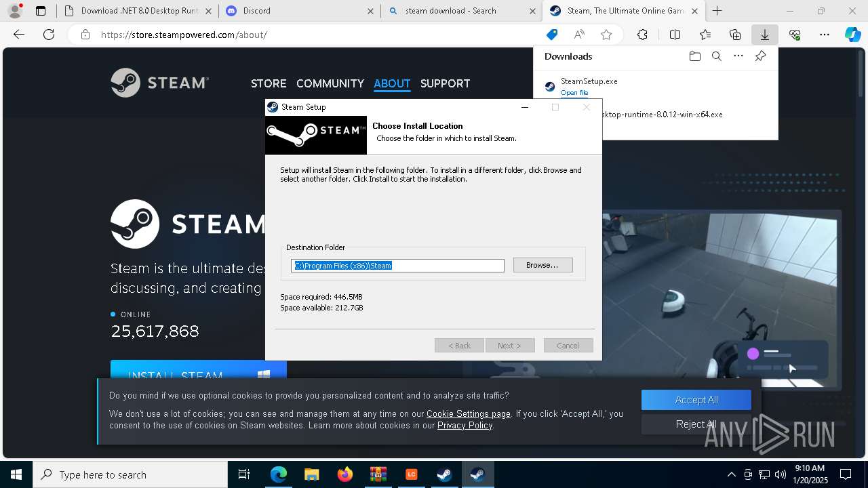Click the browser address bar URL
The width and height of the screenshot is (868, 488).
pos(184,35)
